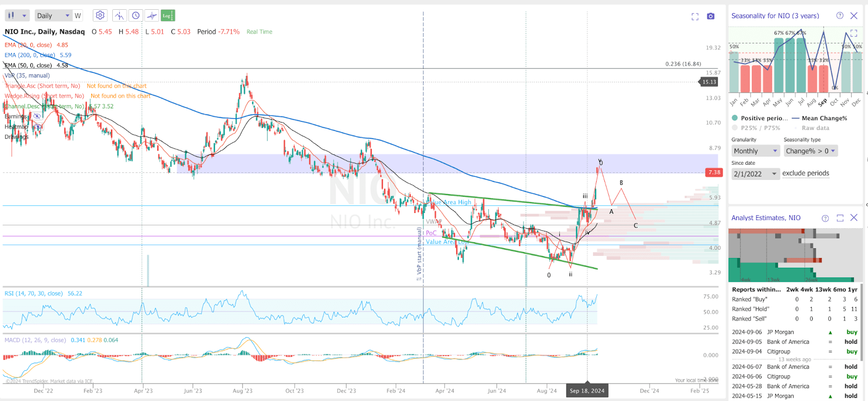
Task: Take a chart snapshot with camera icon
Action: click(x=711, y=16)
